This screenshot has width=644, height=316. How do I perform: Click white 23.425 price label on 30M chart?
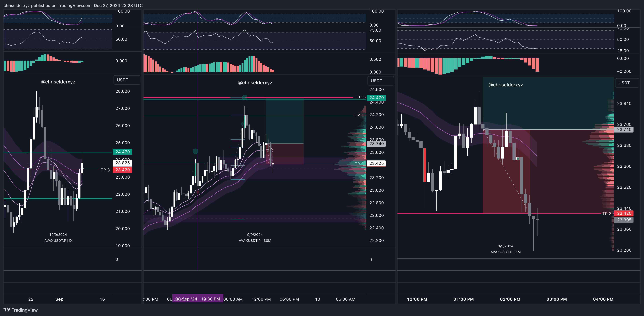(x=376, y=163)
